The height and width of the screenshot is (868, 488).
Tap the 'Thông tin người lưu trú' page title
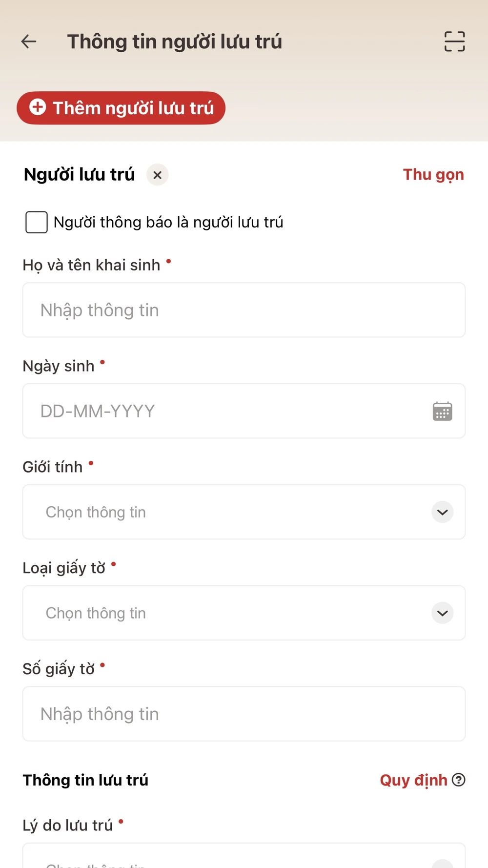pos(174,41)
